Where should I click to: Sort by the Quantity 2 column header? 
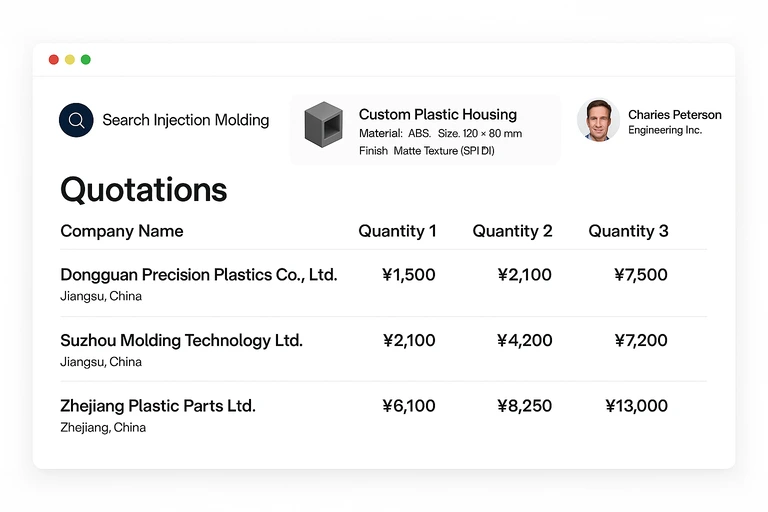(x=512, y=231)
